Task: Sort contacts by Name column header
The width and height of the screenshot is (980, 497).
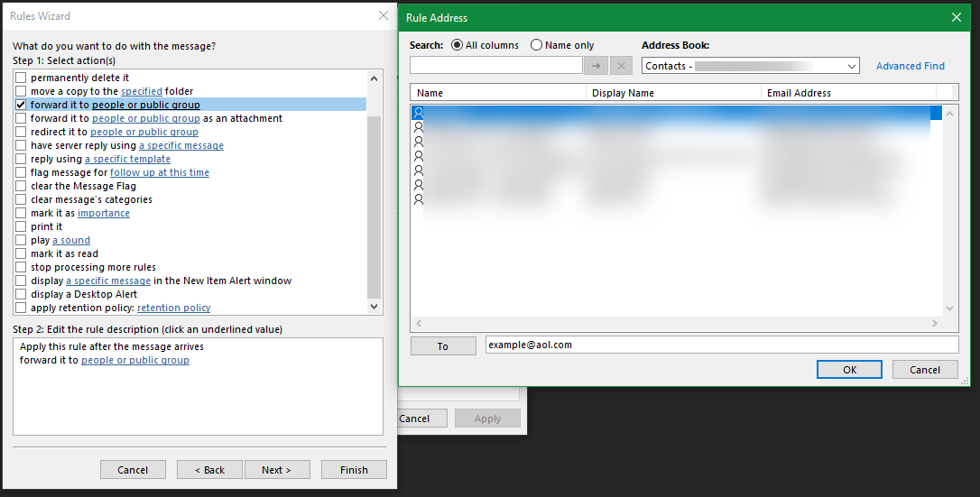Action: click(x=498, y=93)
